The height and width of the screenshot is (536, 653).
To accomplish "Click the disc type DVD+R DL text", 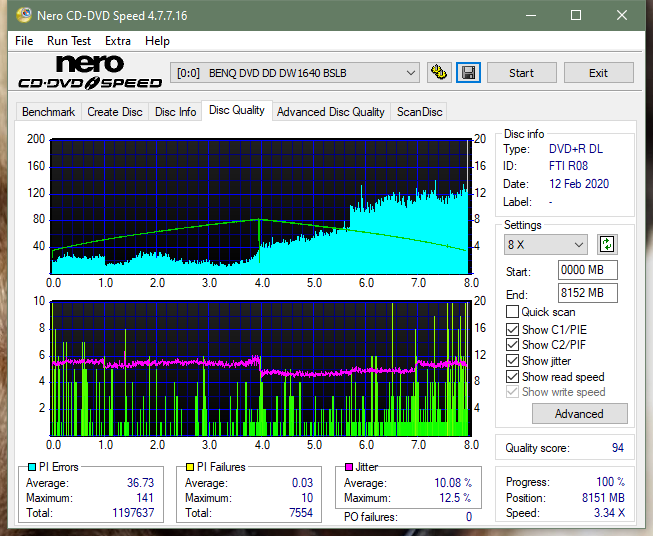I will [x=576, y=149].
